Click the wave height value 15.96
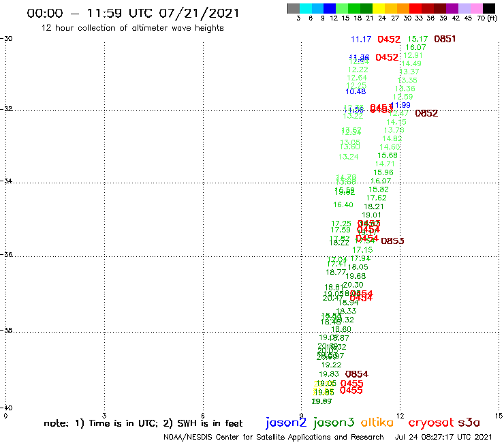 (383, 172)
